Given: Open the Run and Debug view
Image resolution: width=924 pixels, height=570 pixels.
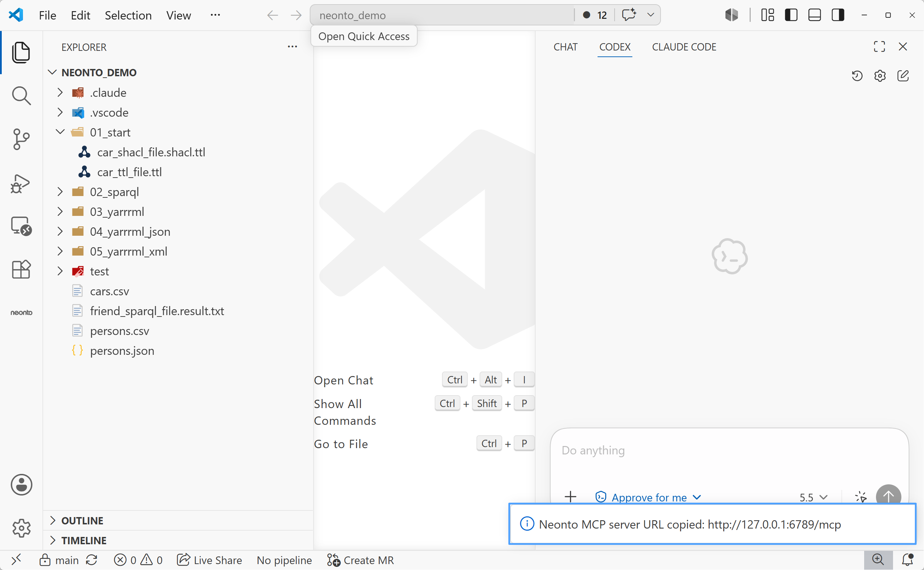Looking at the screenshot, I should [20, 184].
